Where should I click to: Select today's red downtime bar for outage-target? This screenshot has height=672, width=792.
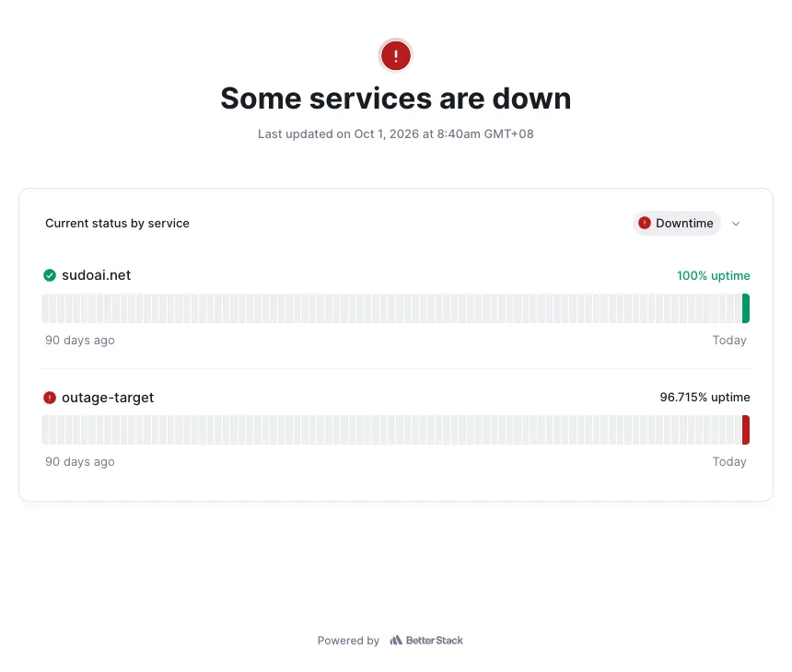click(x=746, y=430)
